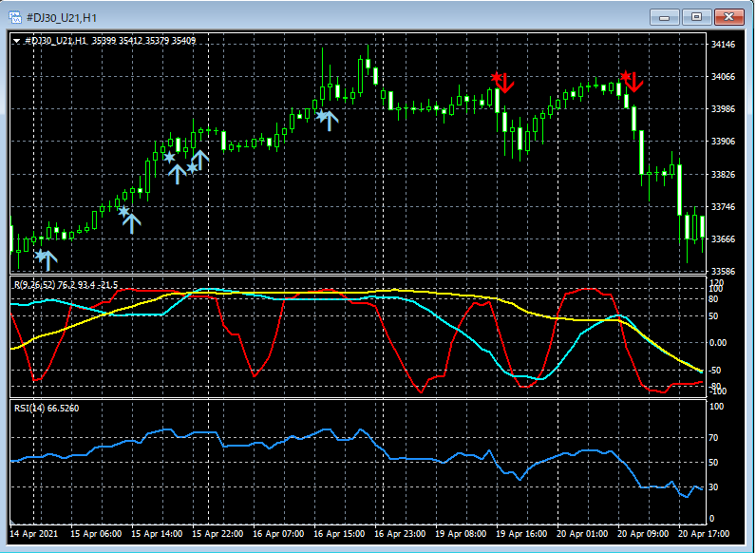Maximize the #DJ30_U21,H1 chart window

pyautogui.click(x=697, y=17)
